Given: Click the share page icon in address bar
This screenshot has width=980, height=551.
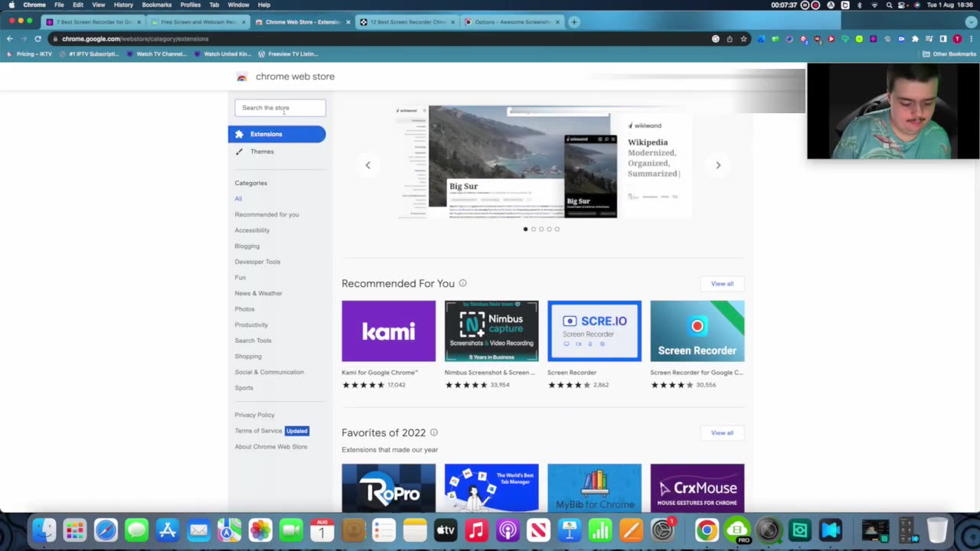Looking at the screenshot, I should pos(730,38).
